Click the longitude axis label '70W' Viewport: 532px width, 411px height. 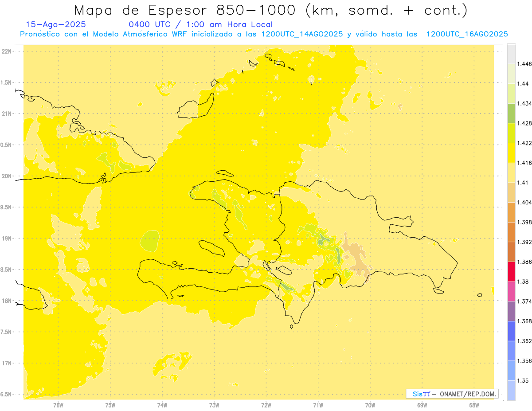tap(370, 405)
